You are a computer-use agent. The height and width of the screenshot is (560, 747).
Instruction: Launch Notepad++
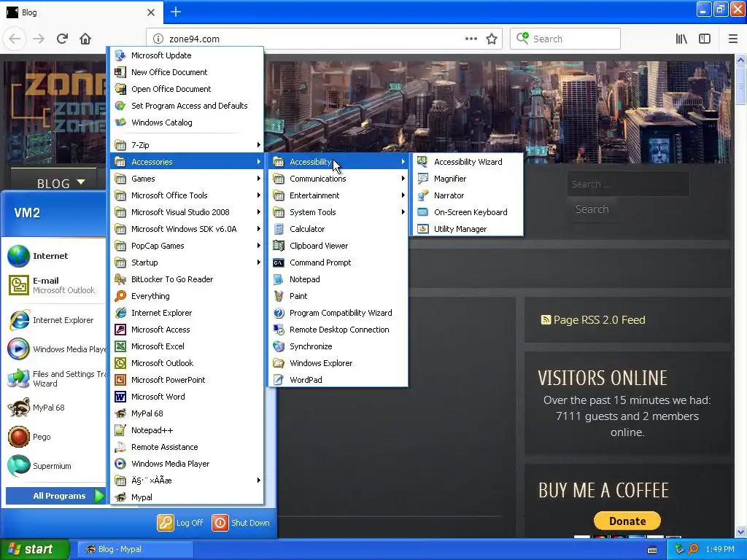point(187,430)
